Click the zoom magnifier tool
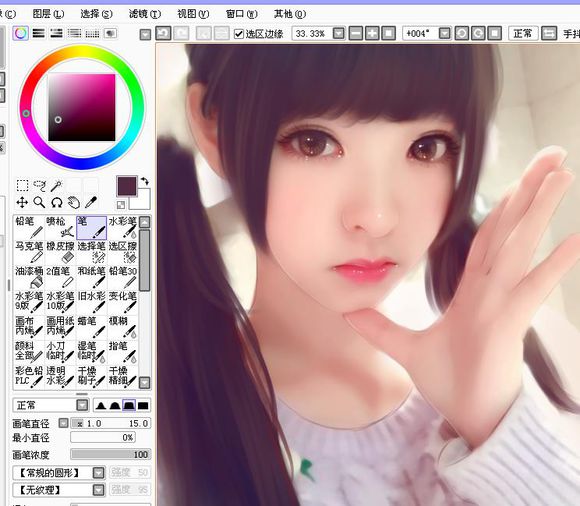Viewport: 580px width, 506px height. coord(39,202)
